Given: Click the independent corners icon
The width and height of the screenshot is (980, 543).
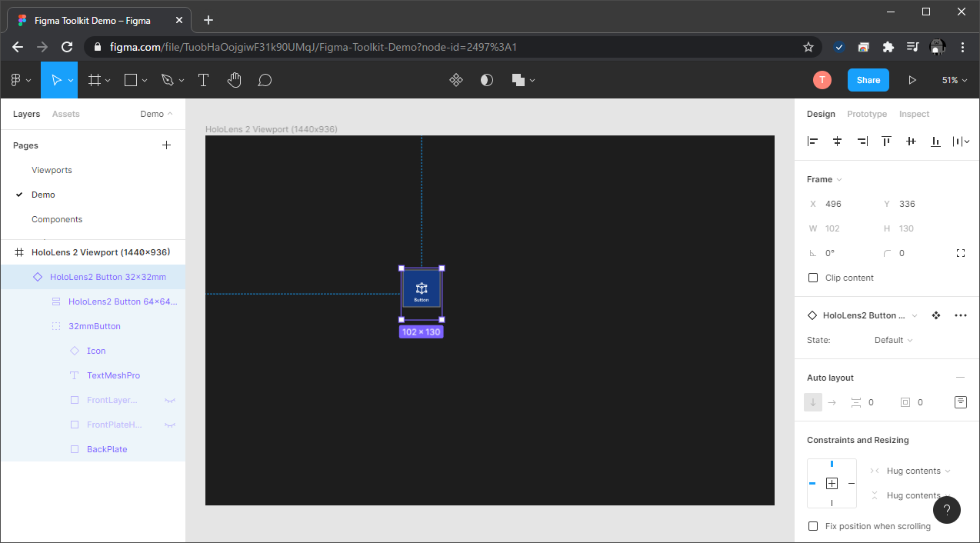Looking at the screenshot, I should coord(961,253).
